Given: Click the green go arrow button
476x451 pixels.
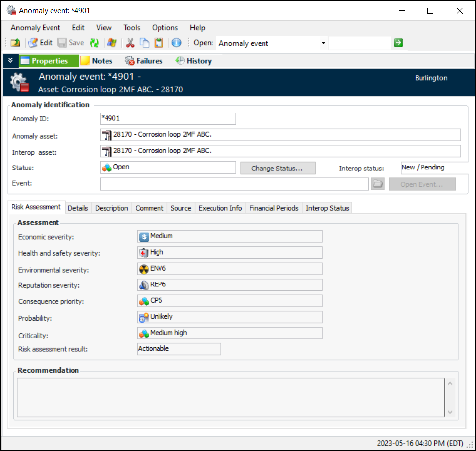Looking at the screenshot, I should pyautogui.click(x=398, y=43).
